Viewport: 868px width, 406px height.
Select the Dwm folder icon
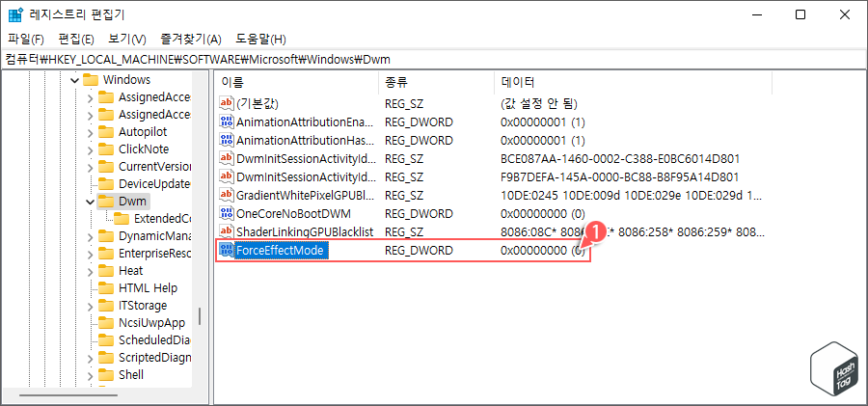coord(106,201)
